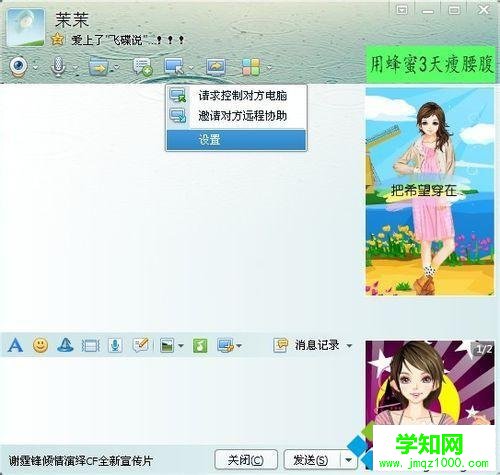Screen dimensions: 500x475
Task: Click the message input text area
Action: pos(180,400)
